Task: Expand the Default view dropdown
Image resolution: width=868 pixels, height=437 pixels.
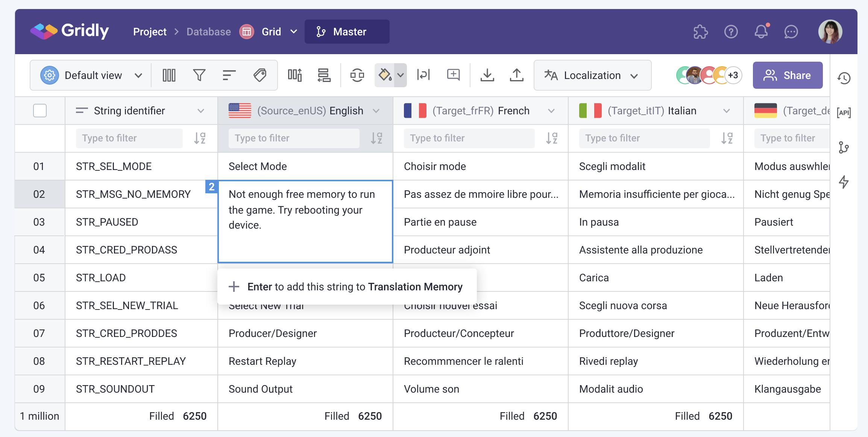Action: click(x=138, y=75)
